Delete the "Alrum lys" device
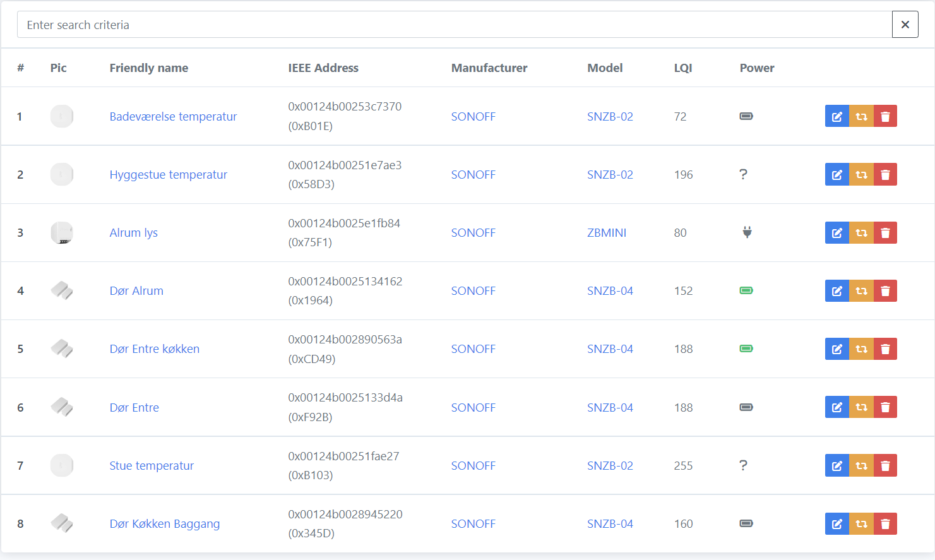The height and width of the screenshot is (560, 935). (x=886, y=232)
